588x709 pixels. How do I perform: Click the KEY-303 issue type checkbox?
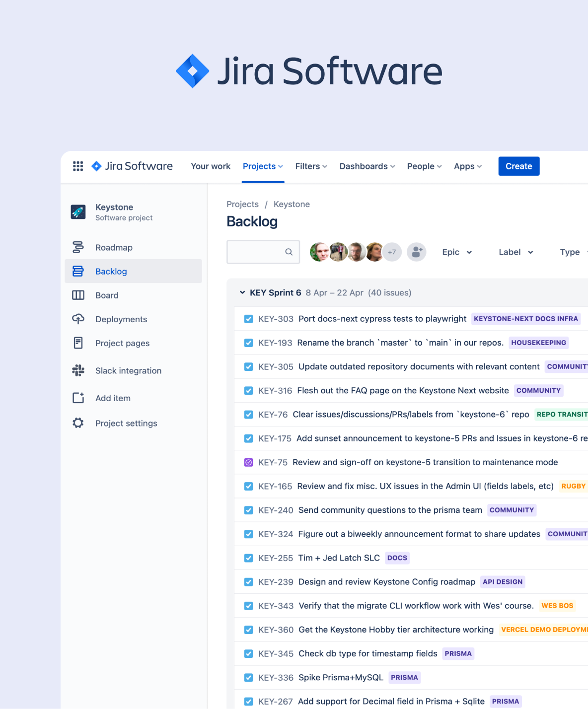tap(248, 319)
